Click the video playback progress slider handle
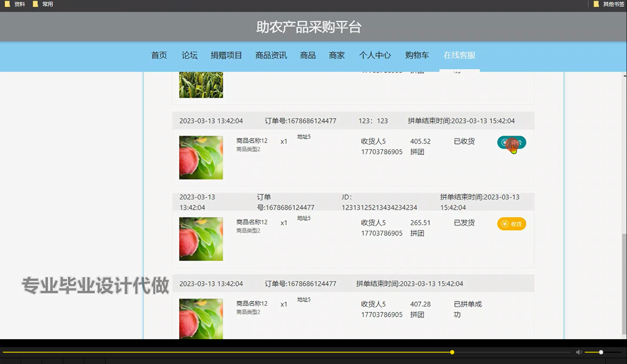 (x=452, y=352)
